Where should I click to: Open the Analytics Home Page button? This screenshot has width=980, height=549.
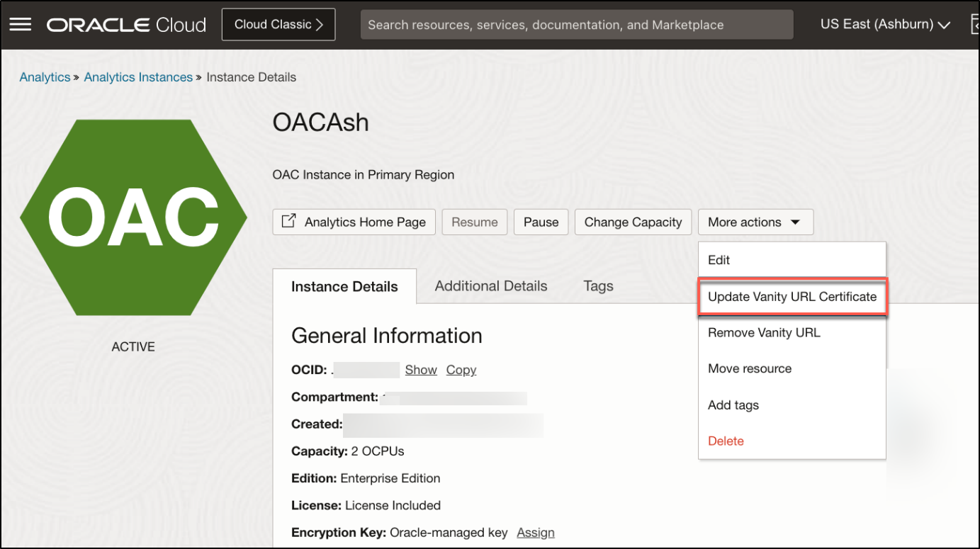(354, 222)
